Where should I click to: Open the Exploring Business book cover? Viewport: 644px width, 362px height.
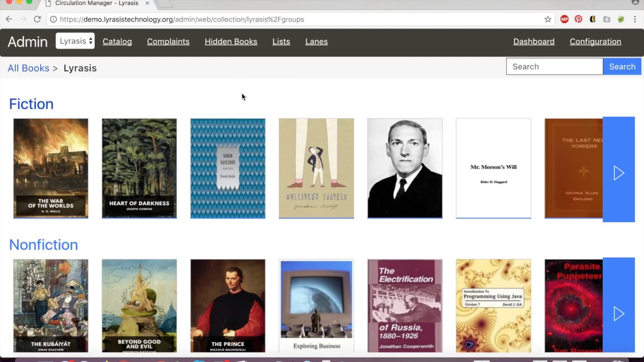click(x=316, y=306)
